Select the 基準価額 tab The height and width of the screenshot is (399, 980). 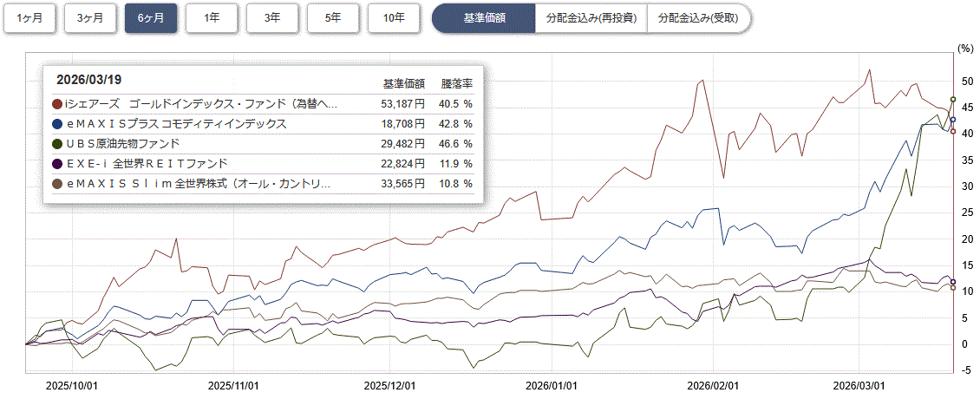coord(484,17)
